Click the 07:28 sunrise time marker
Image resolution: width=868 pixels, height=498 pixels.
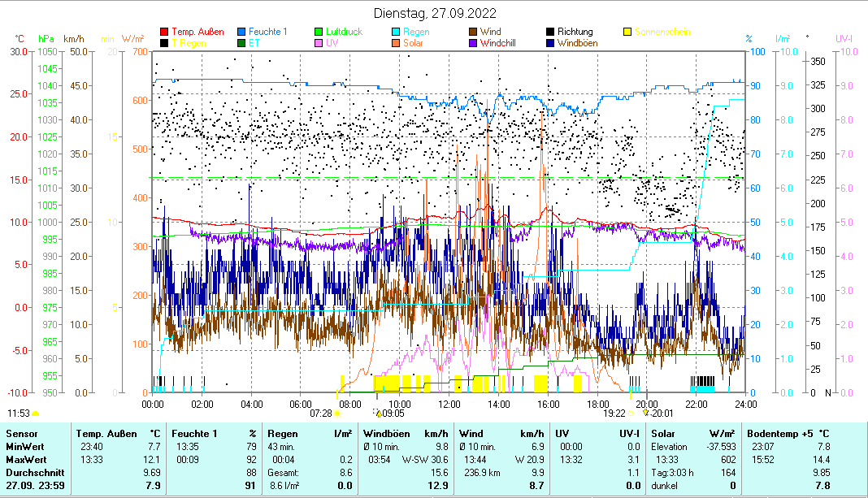321,413
